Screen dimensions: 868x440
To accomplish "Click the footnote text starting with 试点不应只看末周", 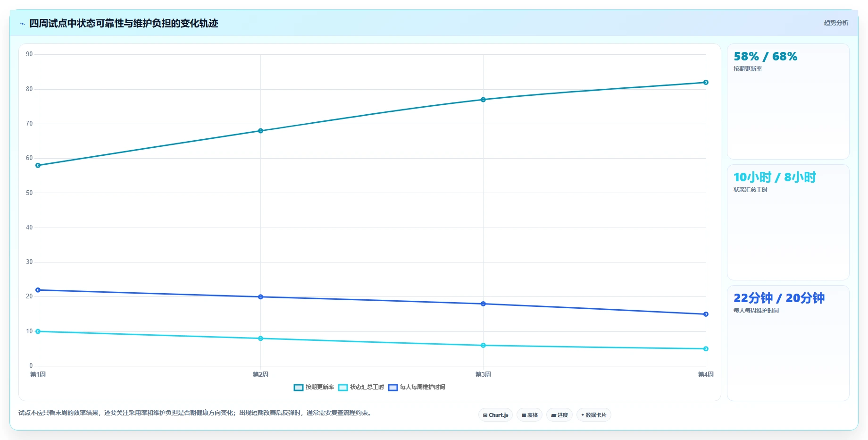I will pos(196,413).
